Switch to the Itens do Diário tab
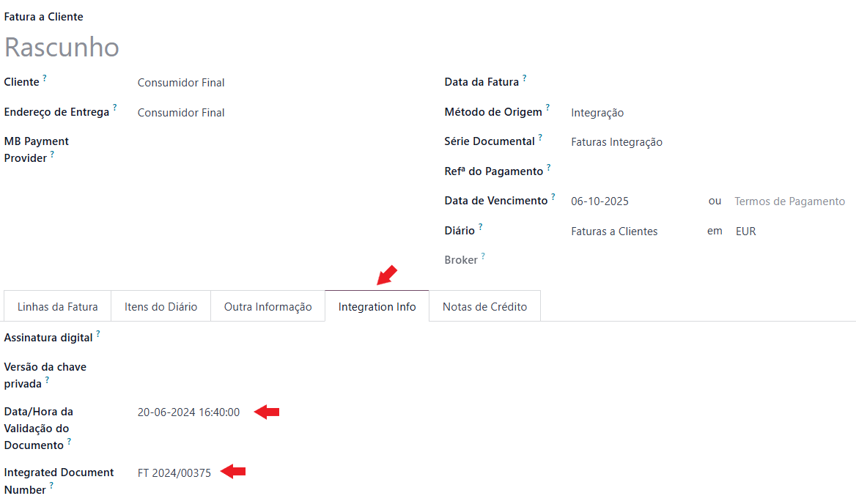This screenshot has height=504, width=856. (160, 307)
